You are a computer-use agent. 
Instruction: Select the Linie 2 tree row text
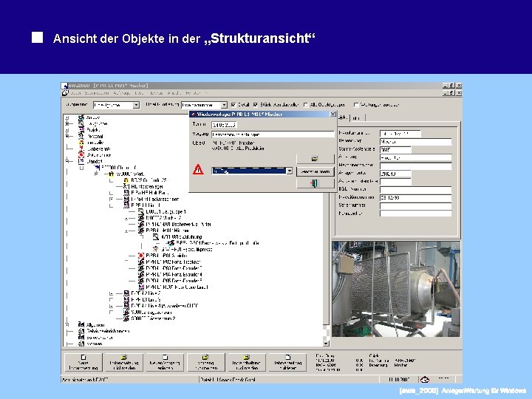click(146, 293)
